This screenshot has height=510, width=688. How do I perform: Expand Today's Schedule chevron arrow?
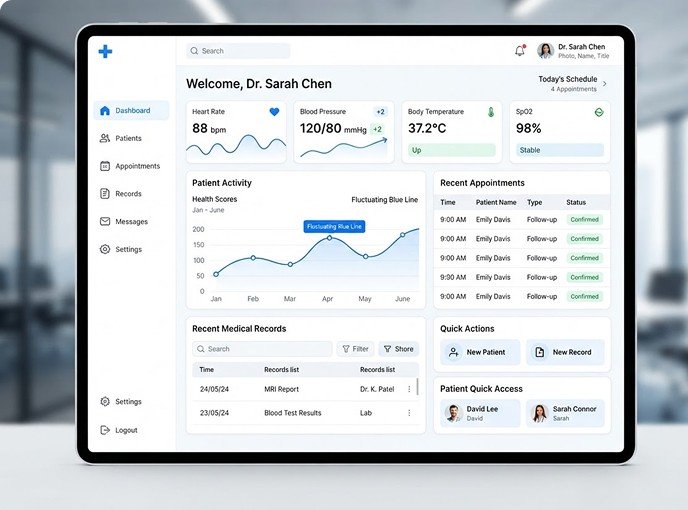605,83
